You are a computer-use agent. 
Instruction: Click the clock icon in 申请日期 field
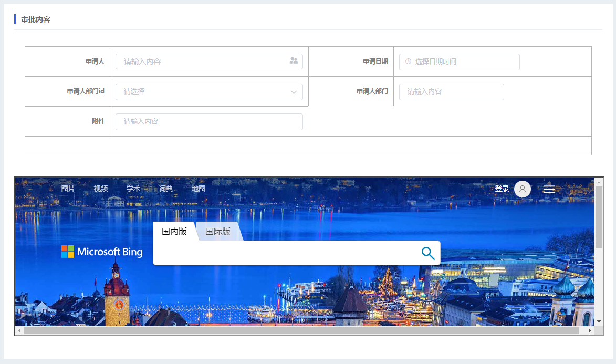408,61
